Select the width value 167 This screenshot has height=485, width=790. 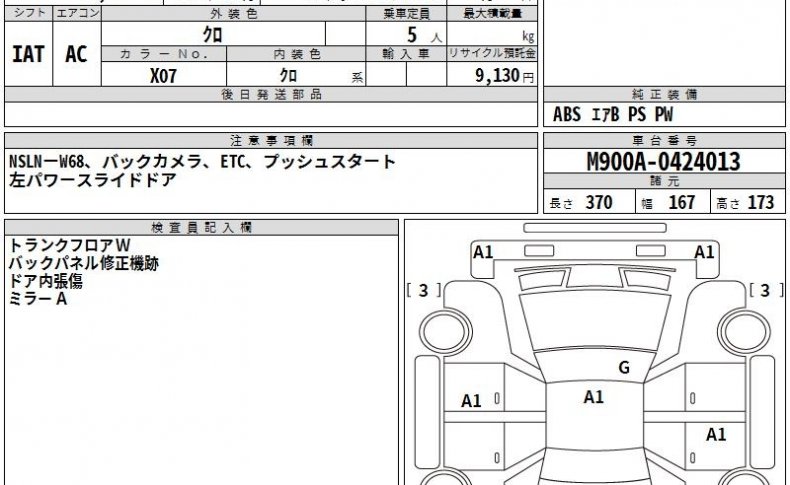tap(682, 202)
